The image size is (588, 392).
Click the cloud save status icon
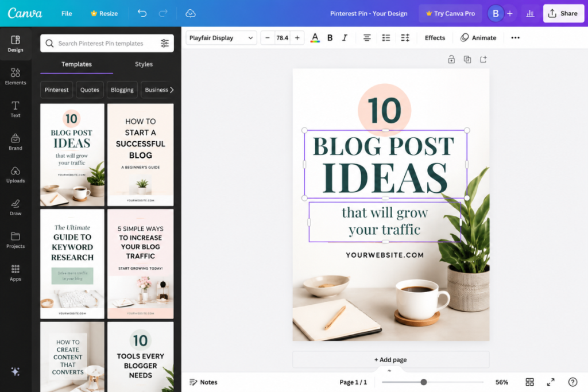191,14
